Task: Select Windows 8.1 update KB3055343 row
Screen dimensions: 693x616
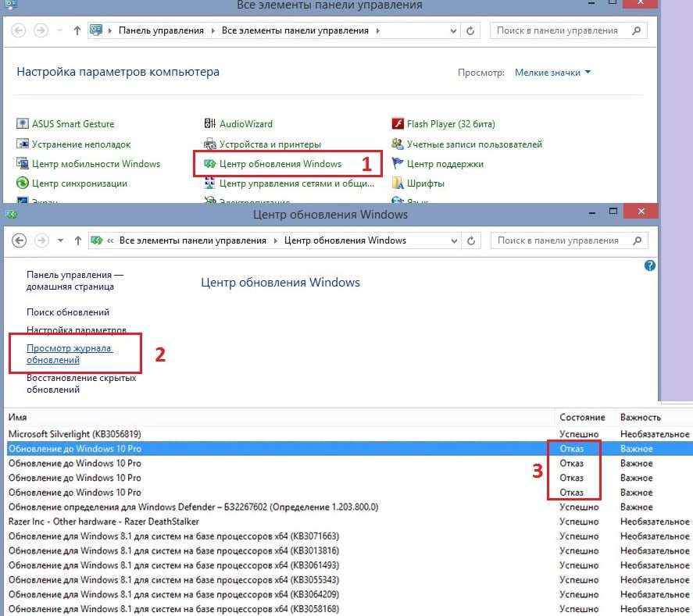Action: tap(348, 580)
